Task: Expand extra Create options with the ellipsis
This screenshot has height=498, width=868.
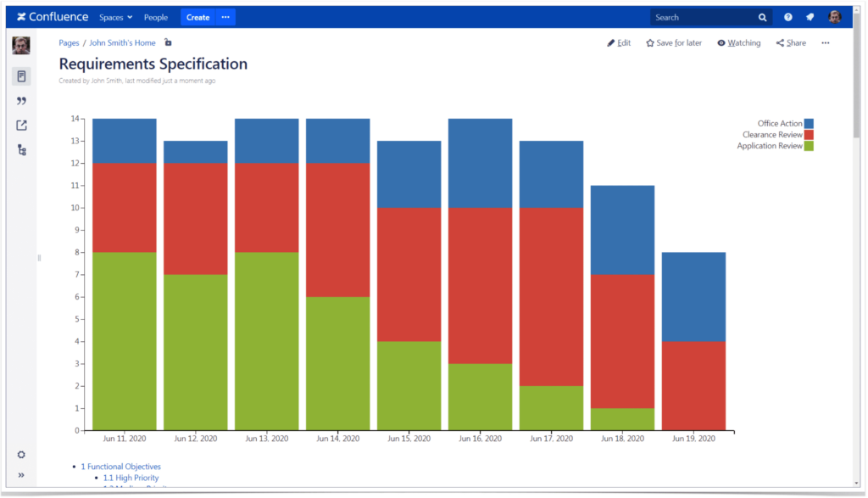Action: 225,16
